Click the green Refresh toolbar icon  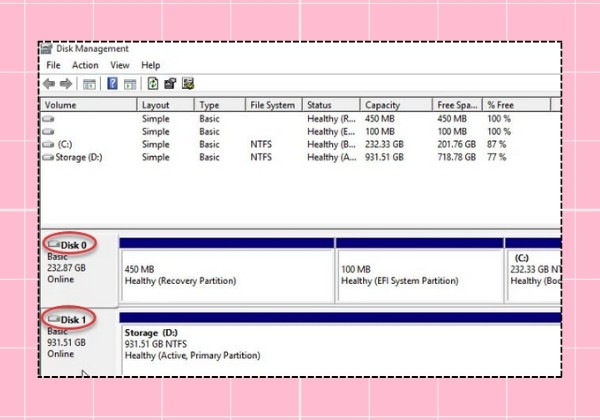click(x=153, y=83)
